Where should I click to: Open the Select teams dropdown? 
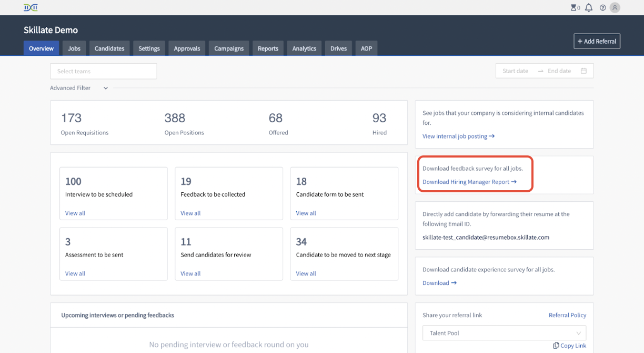coord(103,71)
